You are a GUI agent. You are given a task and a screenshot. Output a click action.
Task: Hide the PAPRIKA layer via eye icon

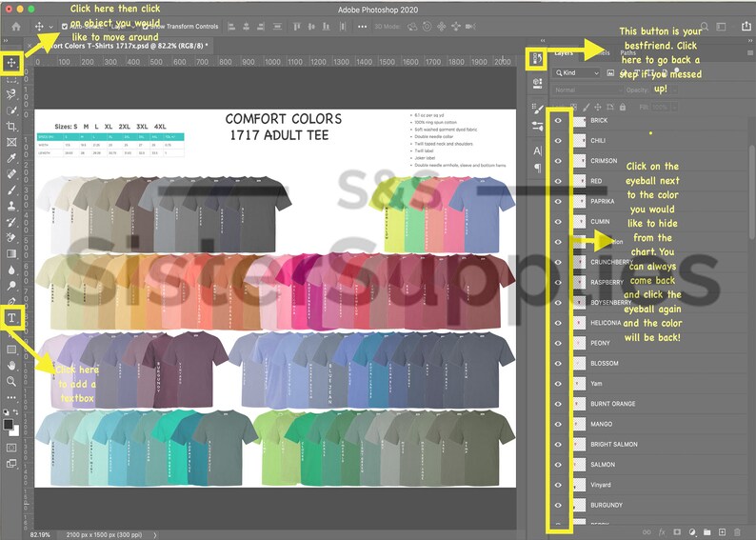[x=558, y=202]
